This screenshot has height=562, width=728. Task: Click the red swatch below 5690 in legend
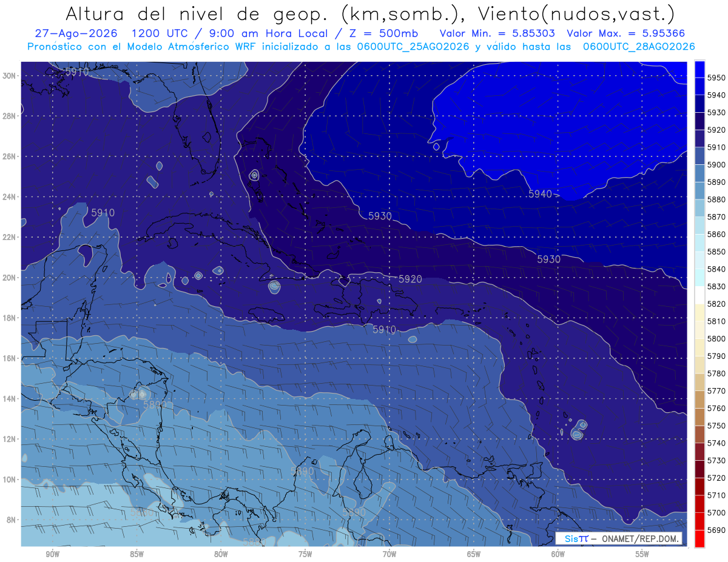699,538
